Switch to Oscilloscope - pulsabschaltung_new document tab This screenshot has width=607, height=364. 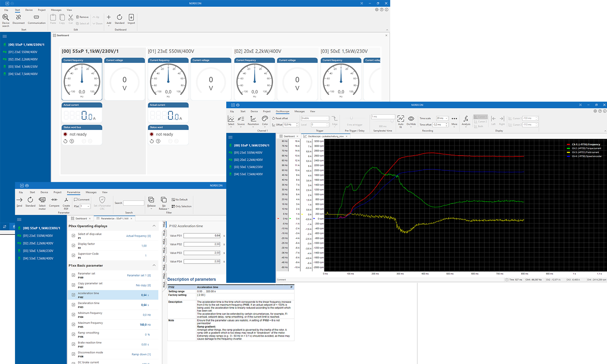tap(326, 136)
